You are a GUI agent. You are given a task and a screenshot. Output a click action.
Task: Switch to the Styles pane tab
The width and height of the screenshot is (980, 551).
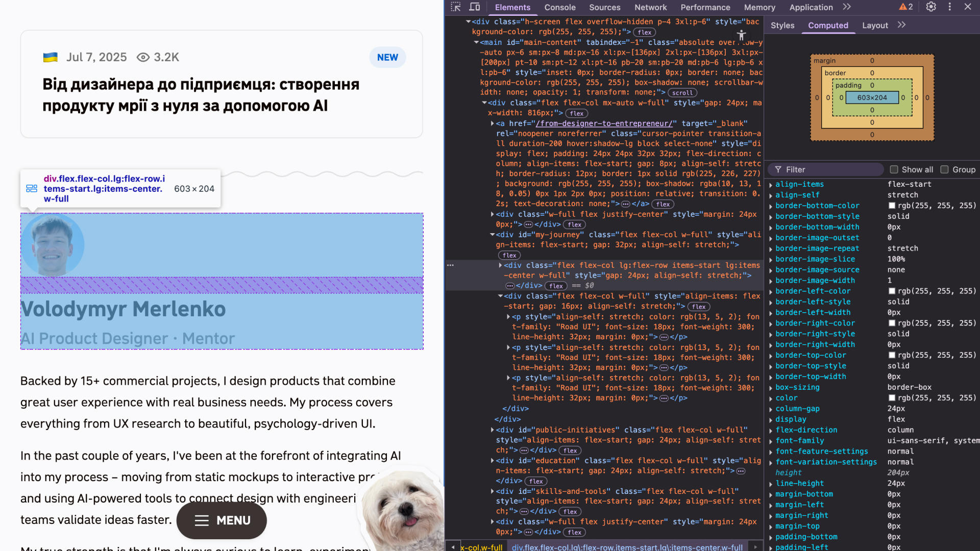[782, 25]
